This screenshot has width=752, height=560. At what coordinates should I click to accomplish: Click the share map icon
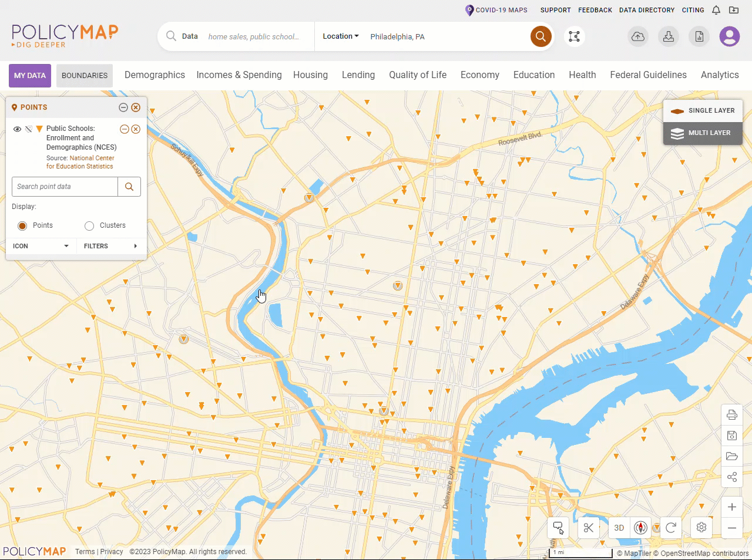pyautogui.click(x=732, y=477)
